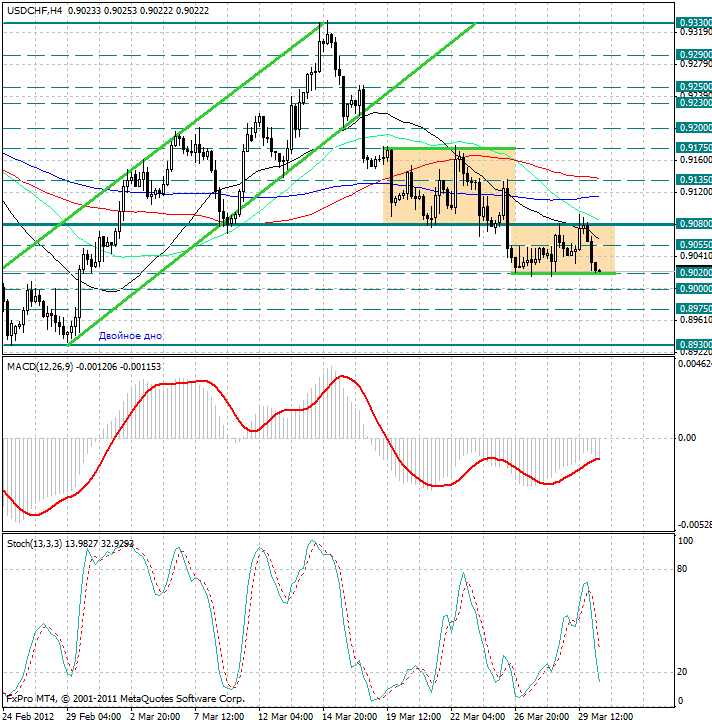Click the 0.9041 price scale value

coord(696,256)
